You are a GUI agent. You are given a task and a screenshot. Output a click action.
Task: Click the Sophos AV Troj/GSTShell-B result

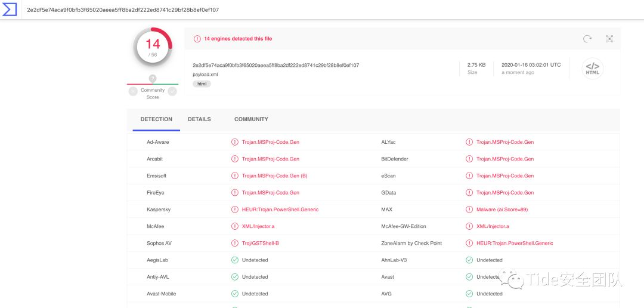point(260,244)
